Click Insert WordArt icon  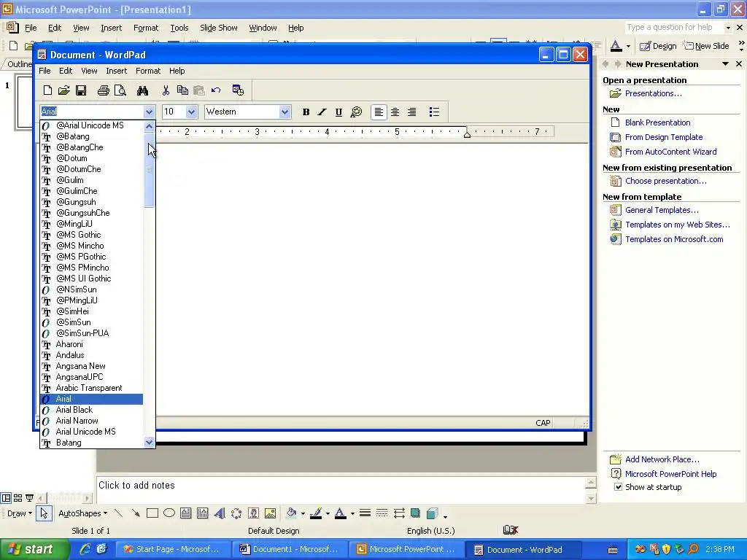click(x=220, y=513)
